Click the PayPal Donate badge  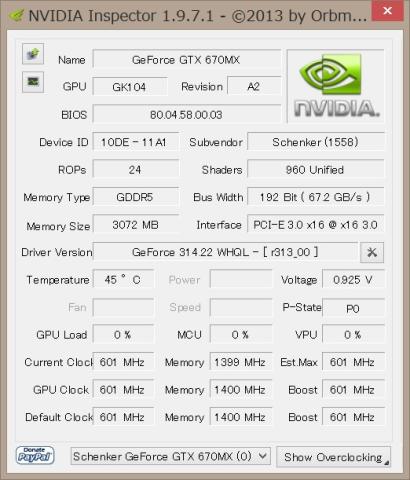tap(35, 455)
